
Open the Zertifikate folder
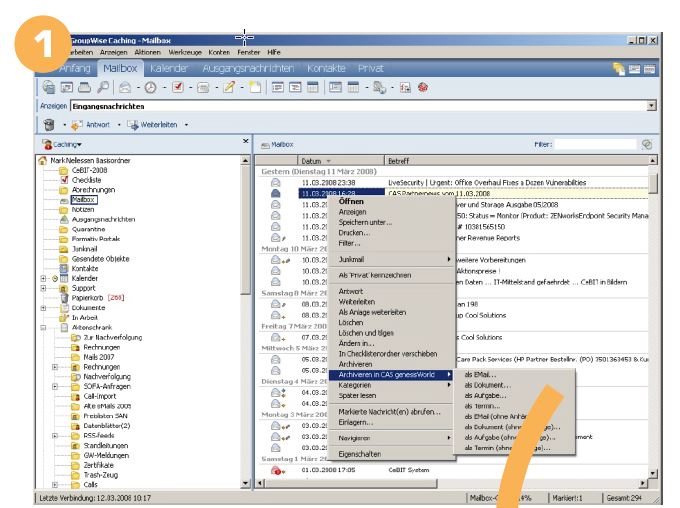click(98, 465)
